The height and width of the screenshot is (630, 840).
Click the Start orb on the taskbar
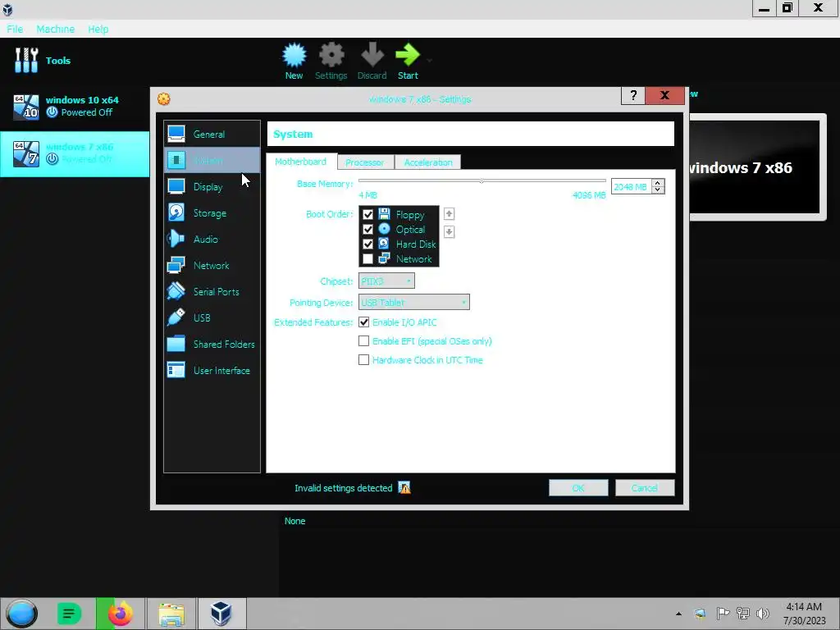(22, 614)
